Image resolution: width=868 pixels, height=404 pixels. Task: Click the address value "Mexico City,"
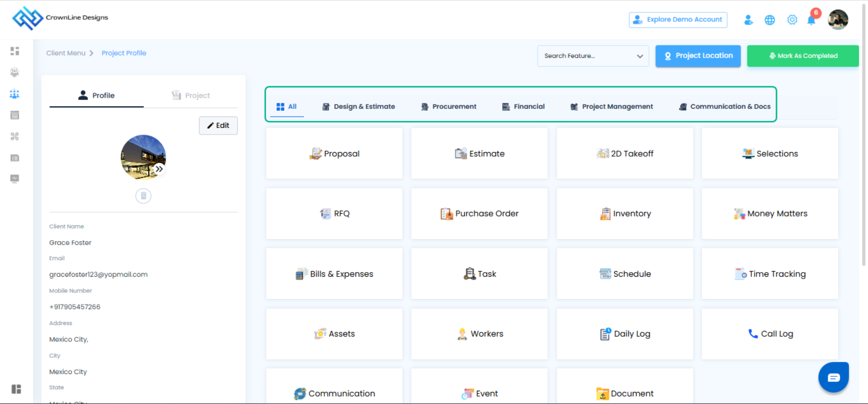[x=69, y=339]
